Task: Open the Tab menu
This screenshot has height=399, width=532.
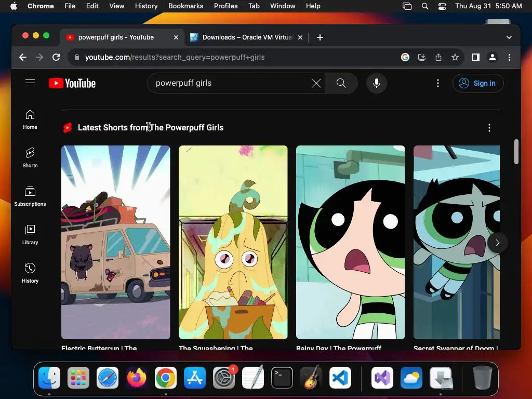Action: pyautogui.click(x=254, y=6)
